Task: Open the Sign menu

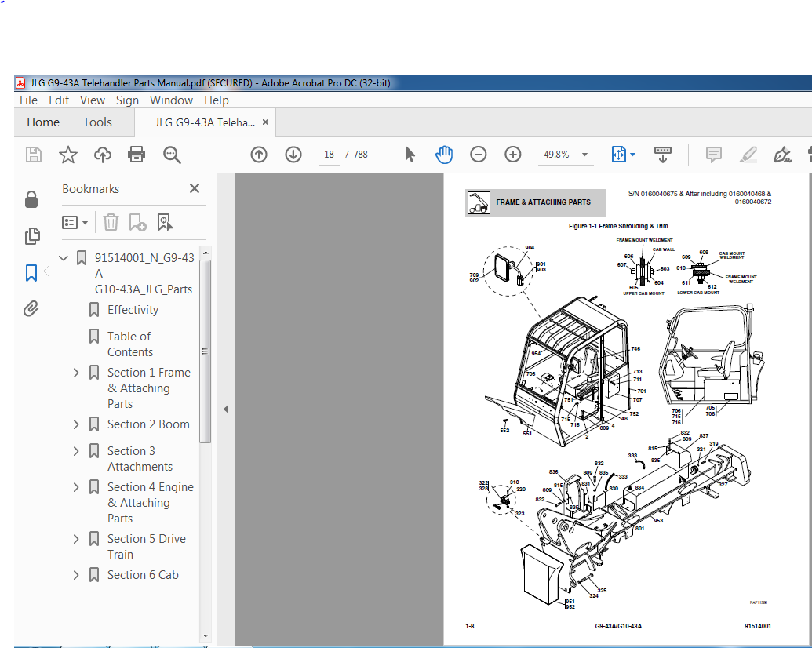Action: pos(127,100)
